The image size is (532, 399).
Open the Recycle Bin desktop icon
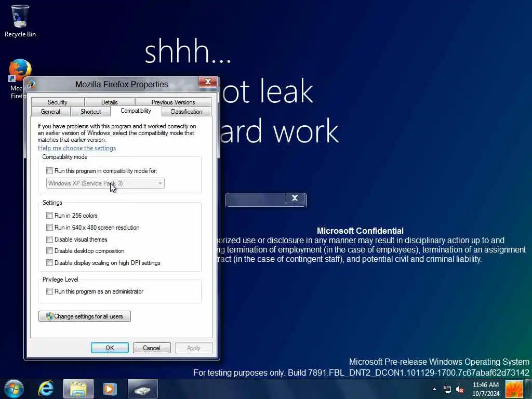point(20,20)
